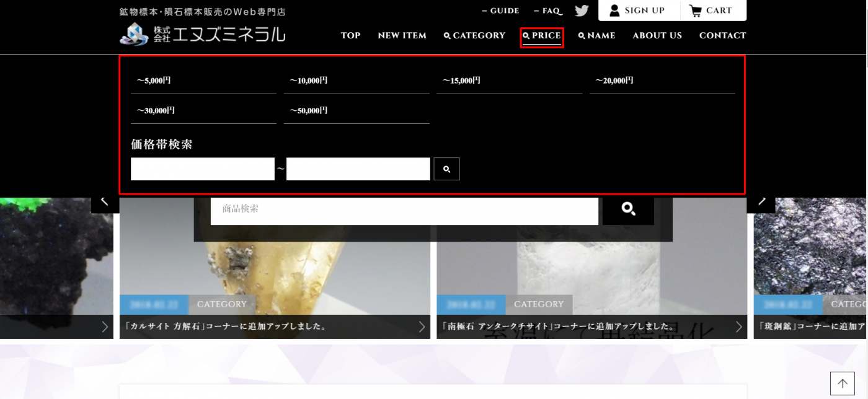Open the FAQ link
Viewport: 868px width, 399px height.
click(x=548, y=11)
